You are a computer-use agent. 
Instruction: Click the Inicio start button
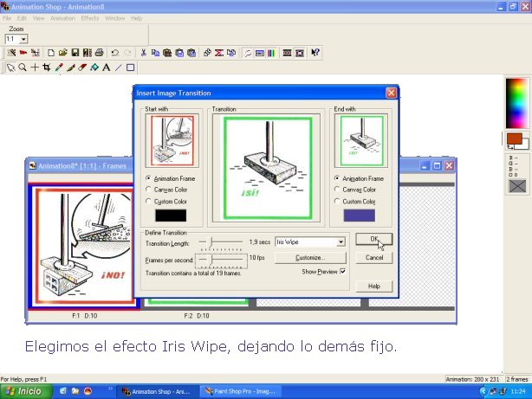click(26, 391)
